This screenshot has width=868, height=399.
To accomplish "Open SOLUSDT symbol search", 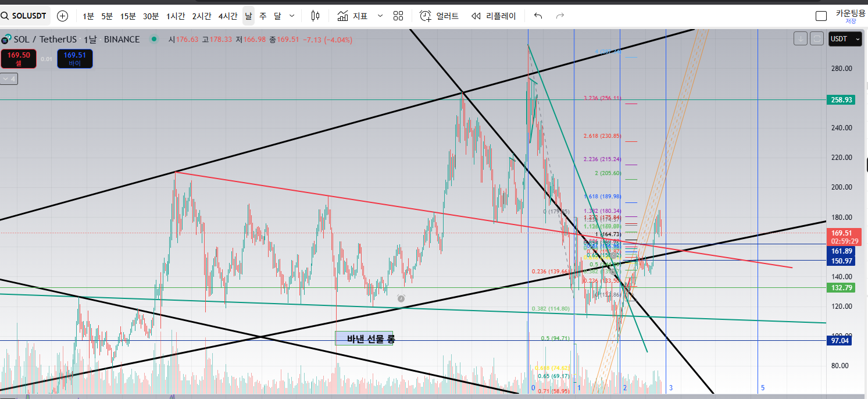I will tap(26, 16).
